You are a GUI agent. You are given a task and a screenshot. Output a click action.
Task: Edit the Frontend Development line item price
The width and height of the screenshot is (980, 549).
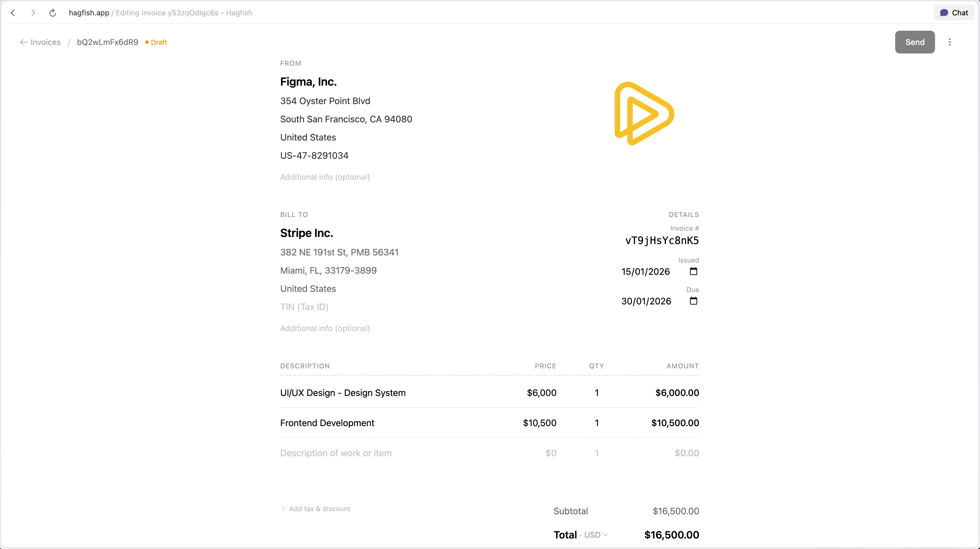540,423
